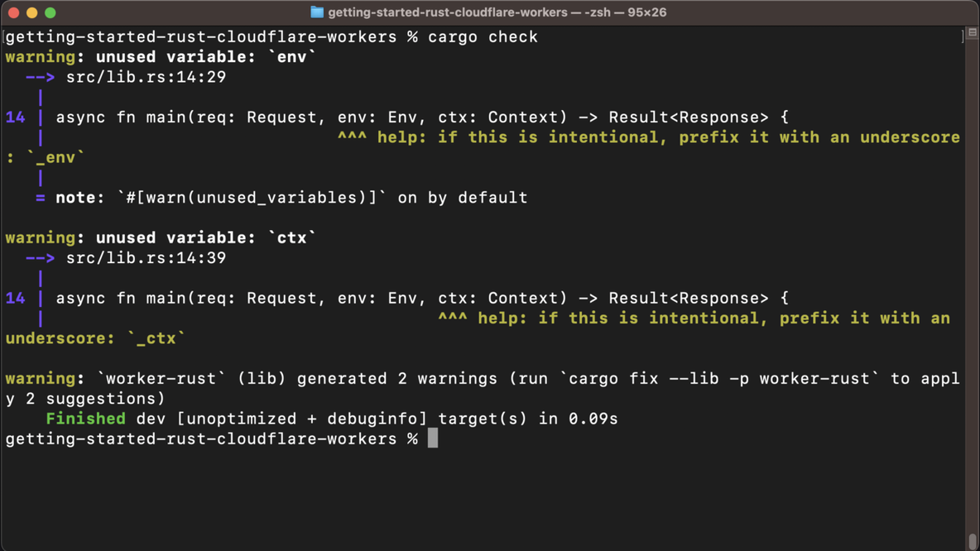Click the terminal window title text
This screenshot has width=980, height=551.
[x=497, y=12]
